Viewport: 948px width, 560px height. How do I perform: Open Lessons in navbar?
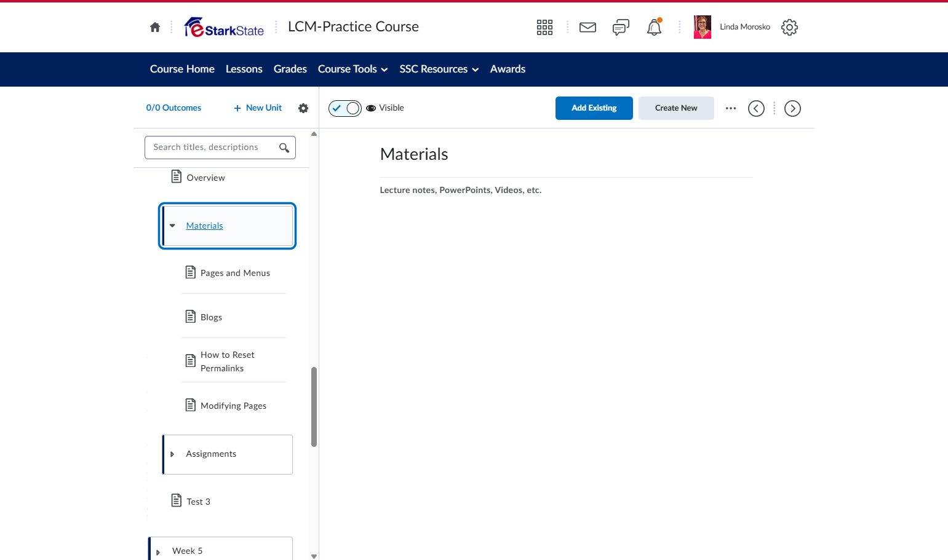coord(244,69)
